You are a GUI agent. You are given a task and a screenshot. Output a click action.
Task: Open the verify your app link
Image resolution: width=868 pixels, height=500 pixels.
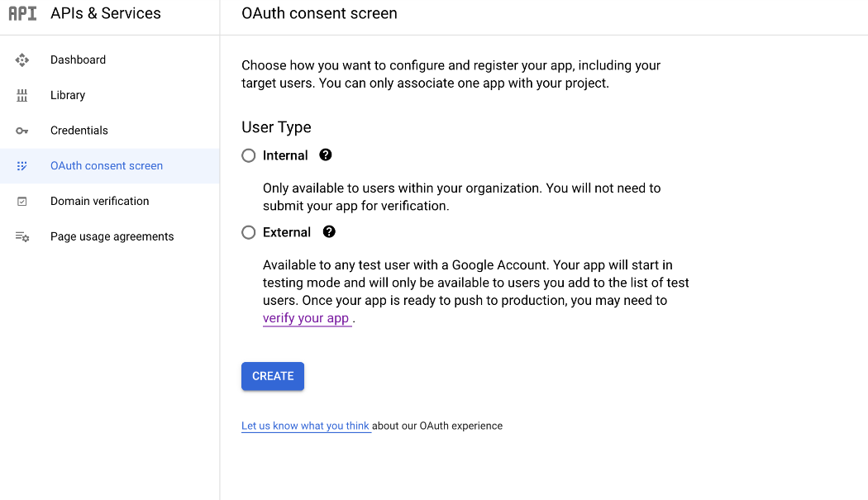(307, 317)
